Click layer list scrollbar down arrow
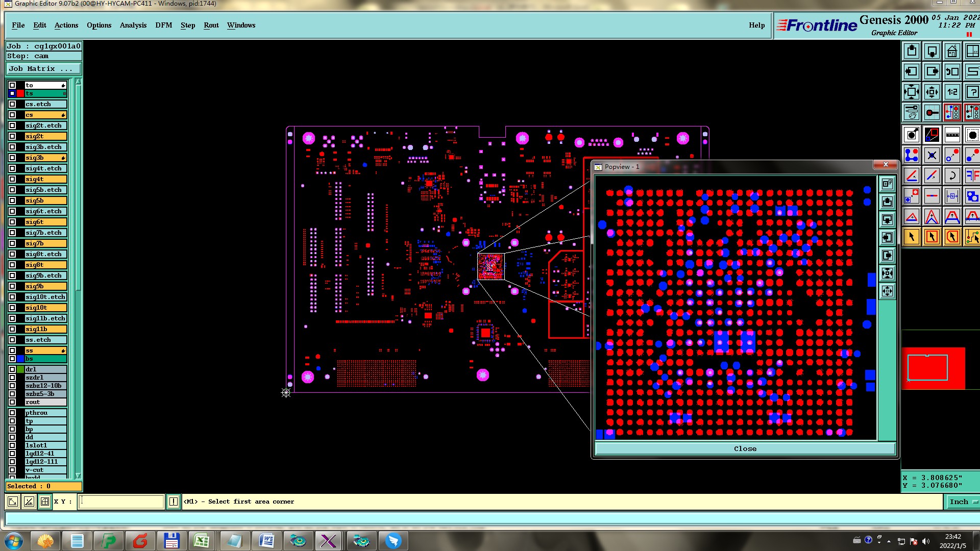Image resolution: width=980 pixels, height=551 pixels. (78, 475)
